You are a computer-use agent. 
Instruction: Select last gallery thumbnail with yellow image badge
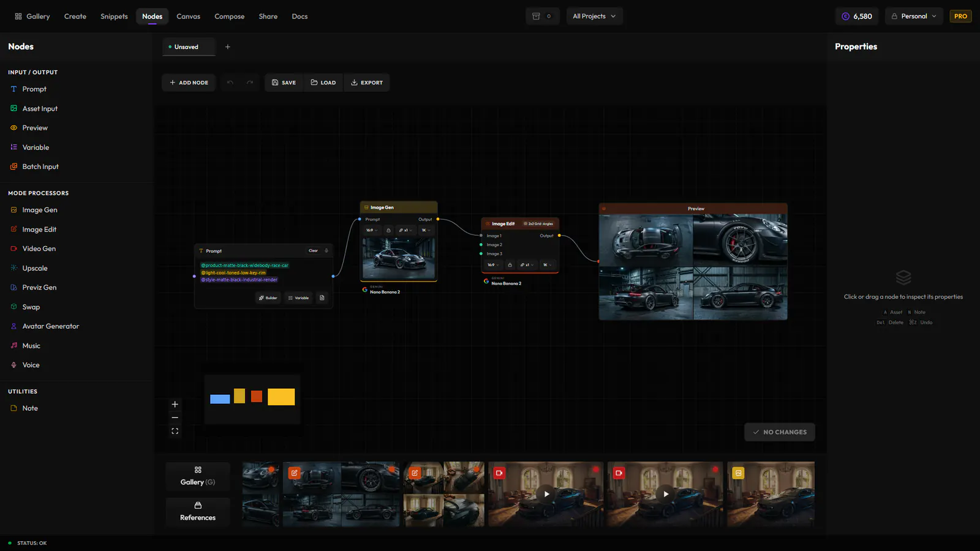[771, 494]
